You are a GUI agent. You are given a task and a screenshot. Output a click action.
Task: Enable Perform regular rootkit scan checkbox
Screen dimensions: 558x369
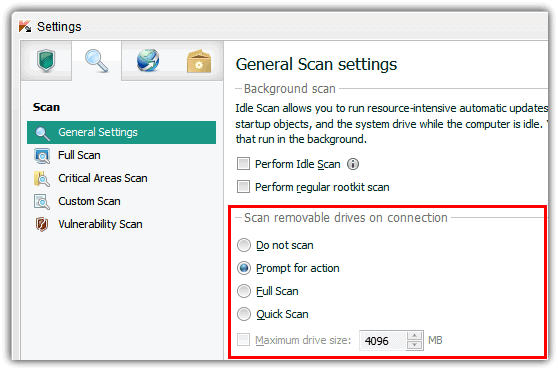[x=243, y=187]
